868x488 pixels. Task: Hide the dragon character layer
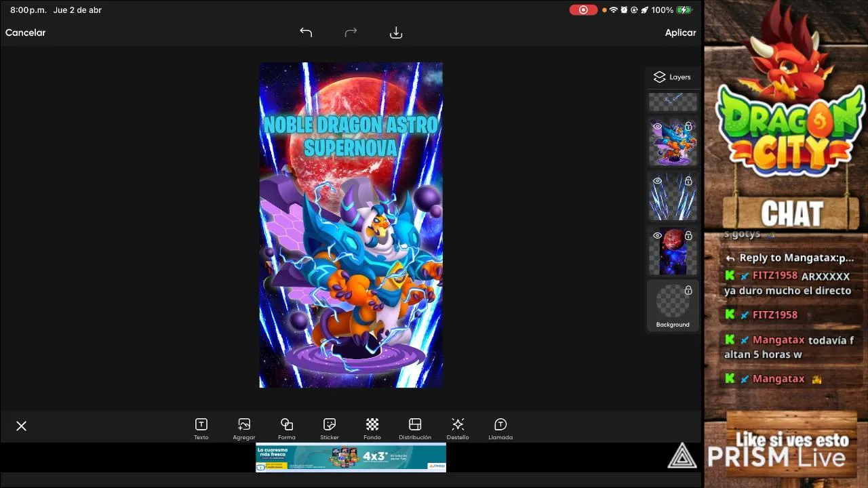tap(657, 127)
